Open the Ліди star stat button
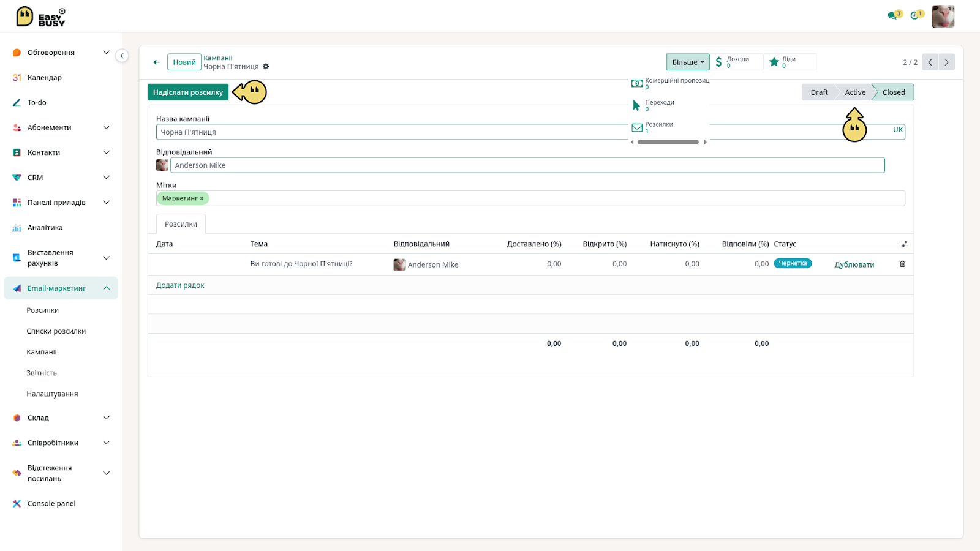The width and height of the screenshot is (980, 551). [x=790, y=62]
